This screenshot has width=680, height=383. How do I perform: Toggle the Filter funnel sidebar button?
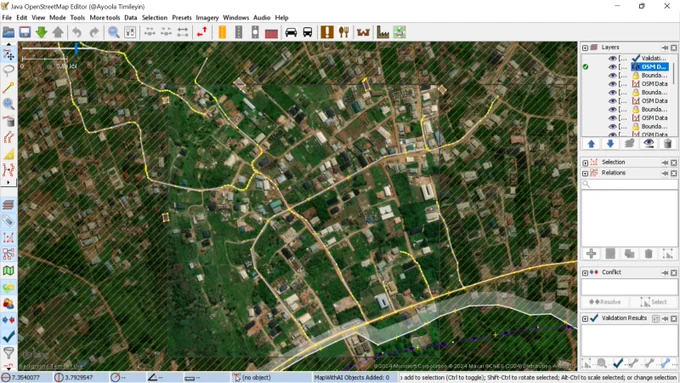(x=8, y=353)
